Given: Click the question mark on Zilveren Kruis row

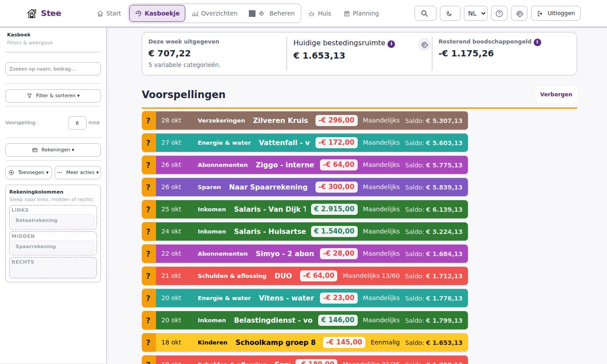Looking at the screenshot, I should click(148, 120).
